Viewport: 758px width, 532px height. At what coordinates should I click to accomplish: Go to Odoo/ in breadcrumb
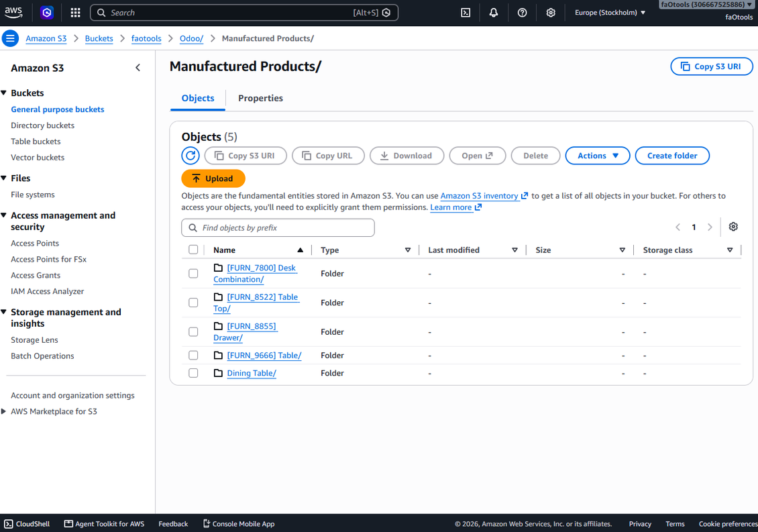pyautogui.click(x=191, y=38)
